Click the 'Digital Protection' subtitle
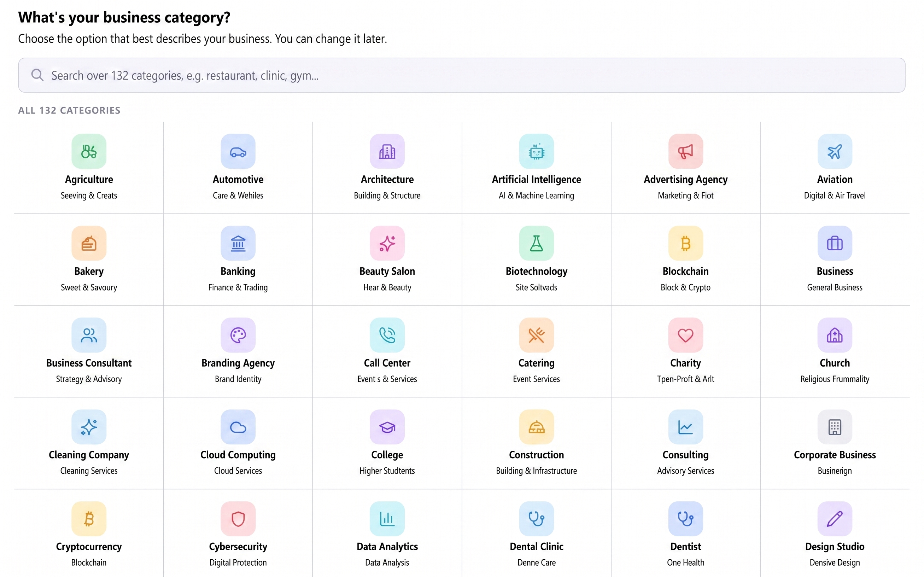 tap(238, 563)
